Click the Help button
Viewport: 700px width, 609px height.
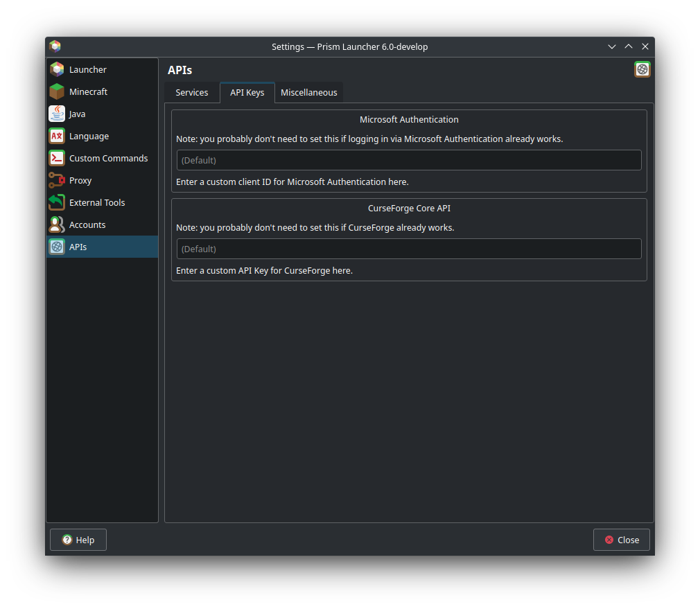[78, 540]
